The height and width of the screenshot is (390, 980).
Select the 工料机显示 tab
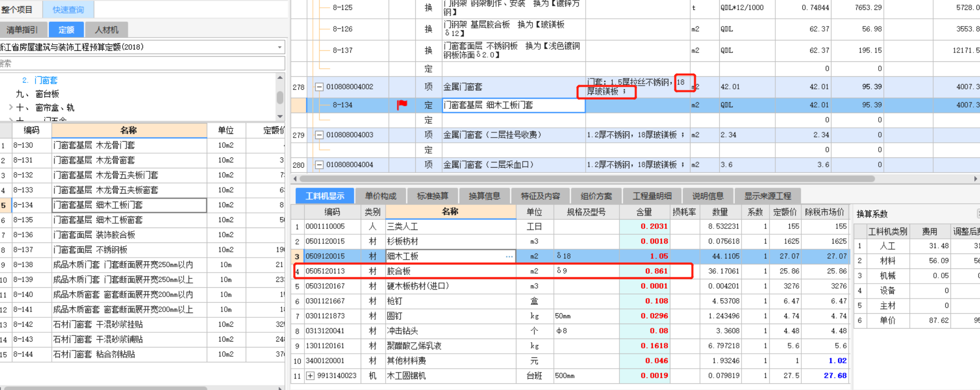click(x=325, y=196)
